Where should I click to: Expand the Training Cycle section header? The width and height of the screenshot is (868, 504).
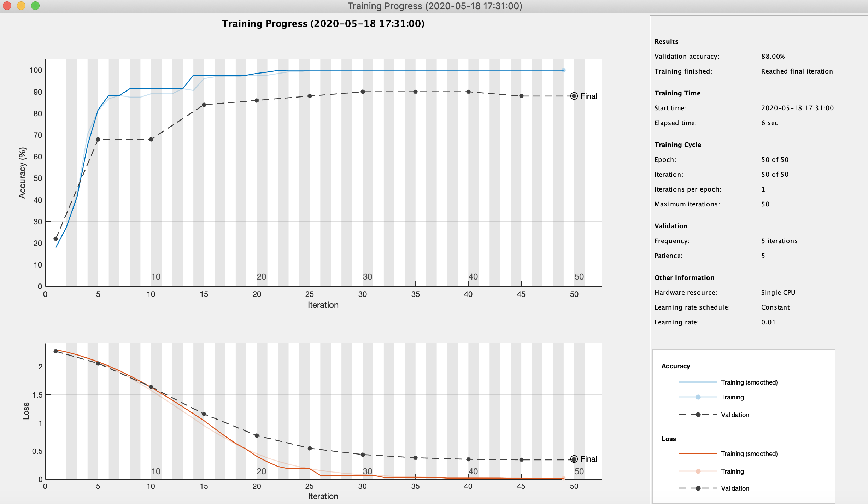pos(678,145)
